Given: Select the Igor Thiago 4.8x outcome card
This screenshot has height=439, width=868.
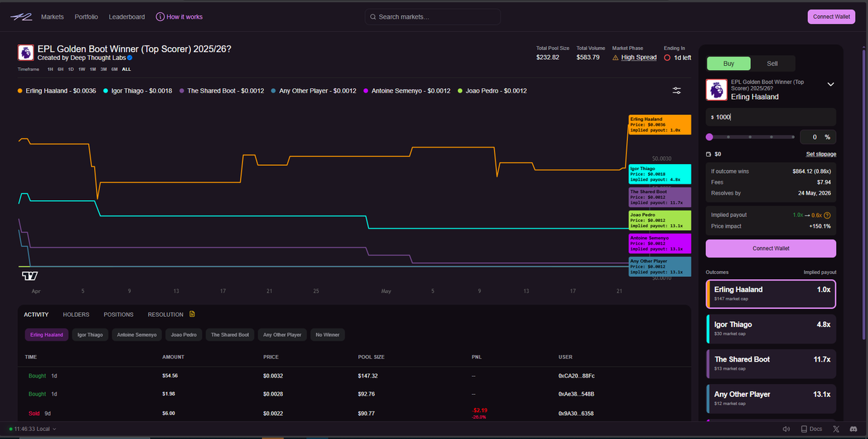Looking at the screenshot, I should pyautogui.click(x=771, y=328).
